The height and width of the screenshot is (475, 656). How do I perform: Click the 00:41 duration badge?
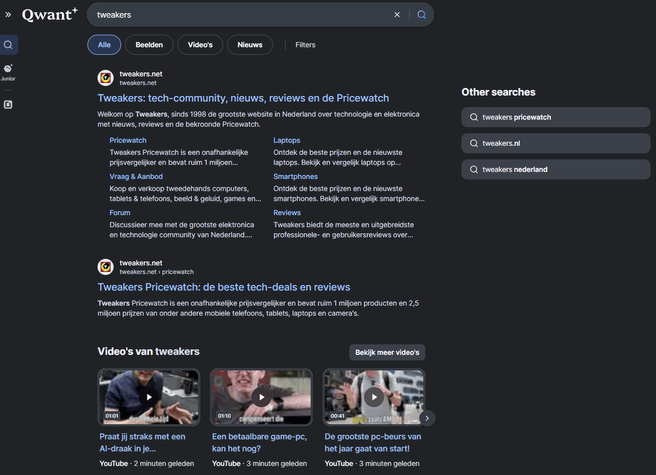point(337,416)
